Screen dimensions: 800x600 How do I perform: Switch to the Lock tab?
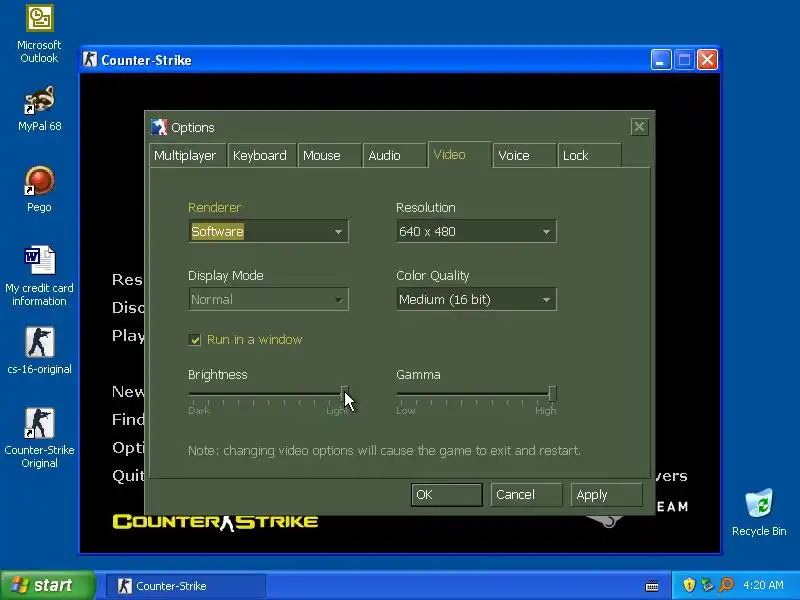589,156
